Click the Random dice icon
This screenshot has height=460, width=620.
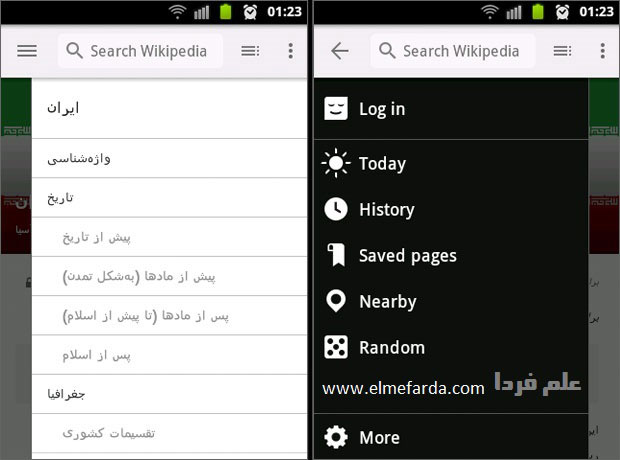(x=336, y=347)
